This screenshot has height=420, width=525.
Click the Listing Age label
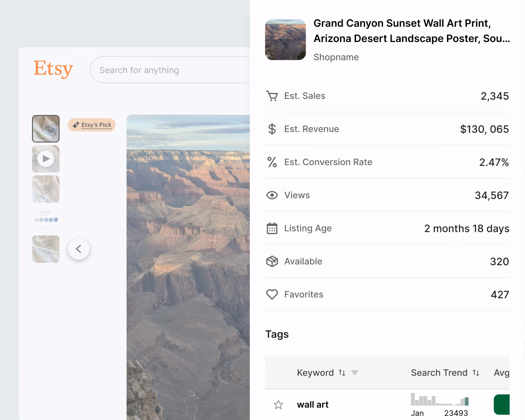308,228
